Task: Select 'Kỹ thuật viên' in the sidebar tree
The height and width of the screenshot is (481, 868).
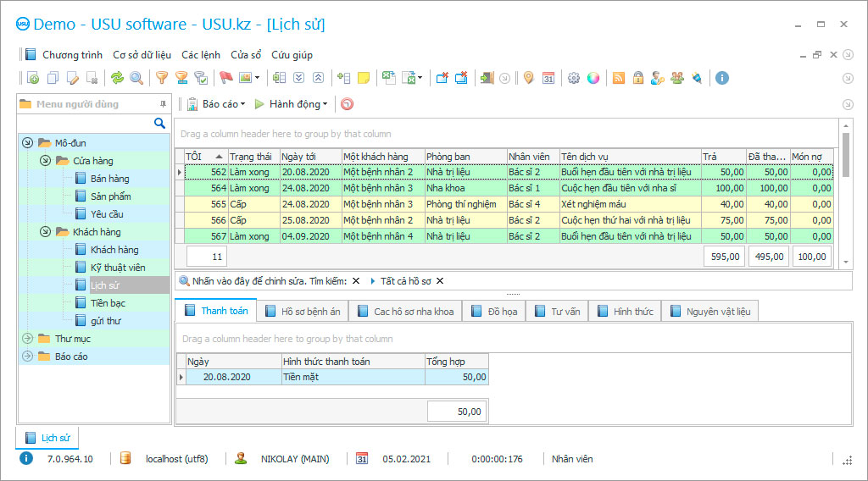Action: [x=118, y=268]
